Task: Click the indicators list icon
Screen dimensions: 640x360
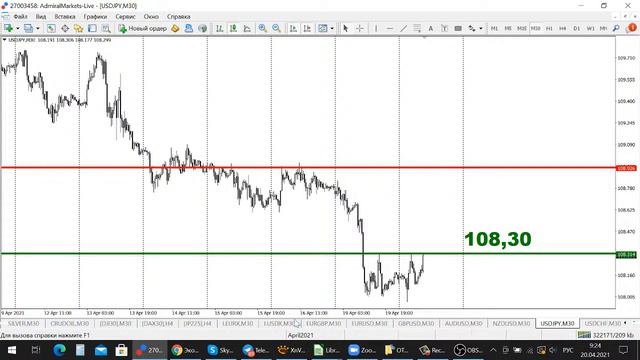Action: coord(323,28)
